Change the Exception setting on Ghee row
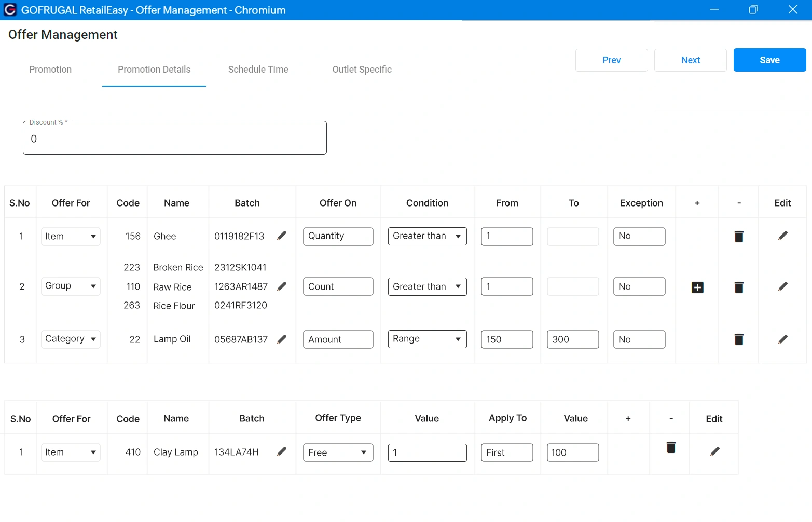The image size is (812, 522). pyautogui.click(x=639, y=236)
